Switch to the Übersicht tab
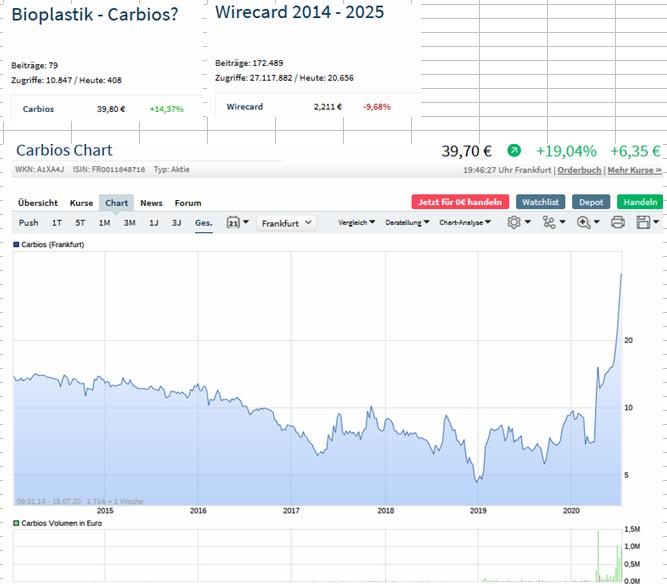Screen dimensions: 667x584 (x=38, y=203)
